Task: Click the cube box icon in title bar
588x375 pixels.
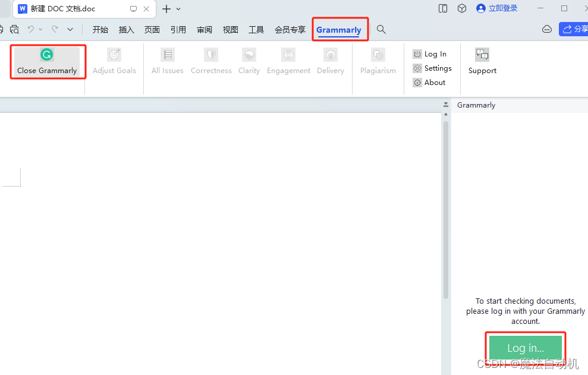Action: 462,8
